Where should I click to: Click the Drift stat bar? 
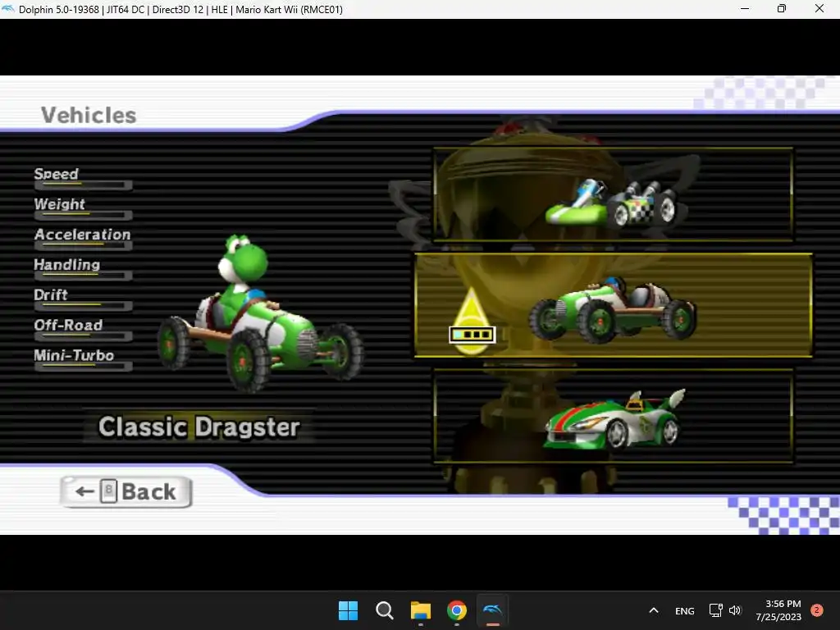[x=83, y=306]
